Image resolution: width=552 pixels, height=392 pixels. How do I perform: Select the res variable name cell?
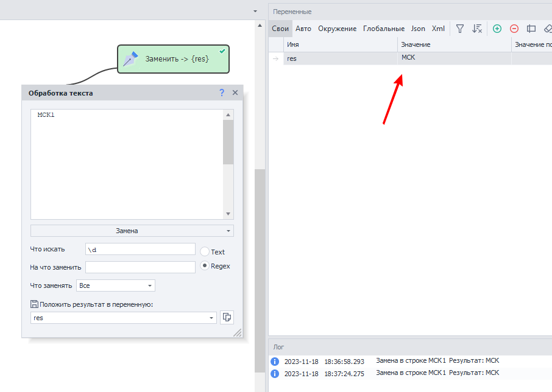point(341,58)
